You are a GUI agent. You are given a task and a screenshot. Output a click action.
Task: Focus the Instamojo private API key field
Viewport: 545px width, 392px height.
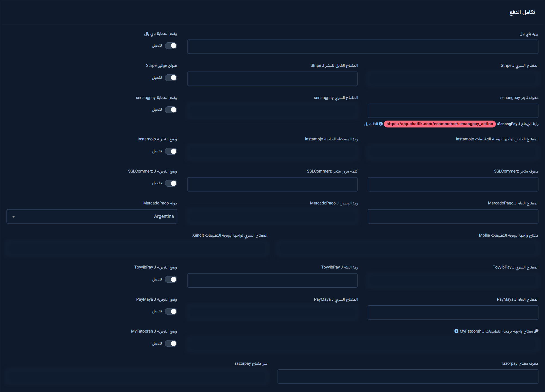click(x=453, y=152)
